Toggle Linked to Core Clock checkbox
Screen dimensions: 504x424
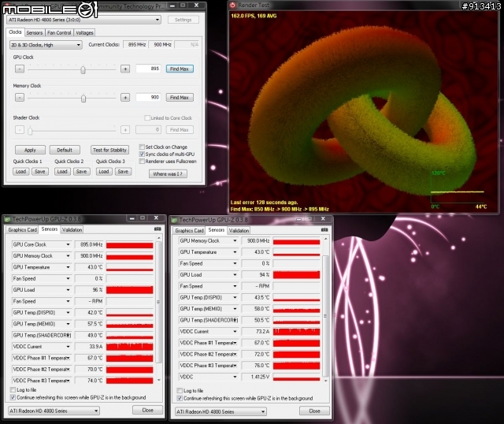[147, 118]
